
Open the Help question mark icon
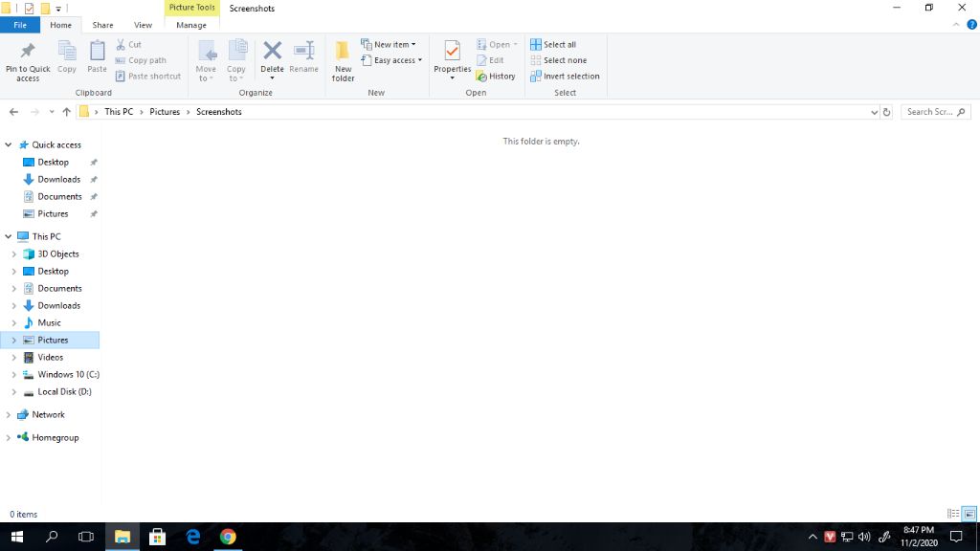point(972,25)
